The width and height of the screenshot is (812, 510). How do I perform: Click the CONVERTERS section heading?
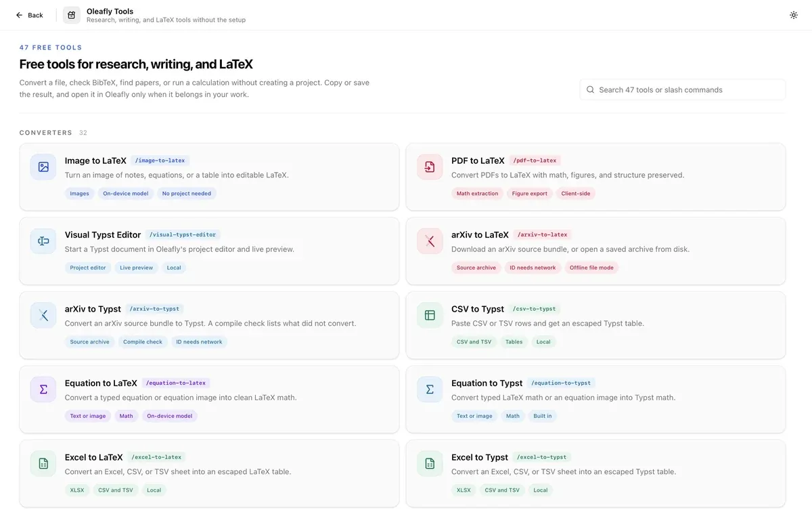coord(46,133)
